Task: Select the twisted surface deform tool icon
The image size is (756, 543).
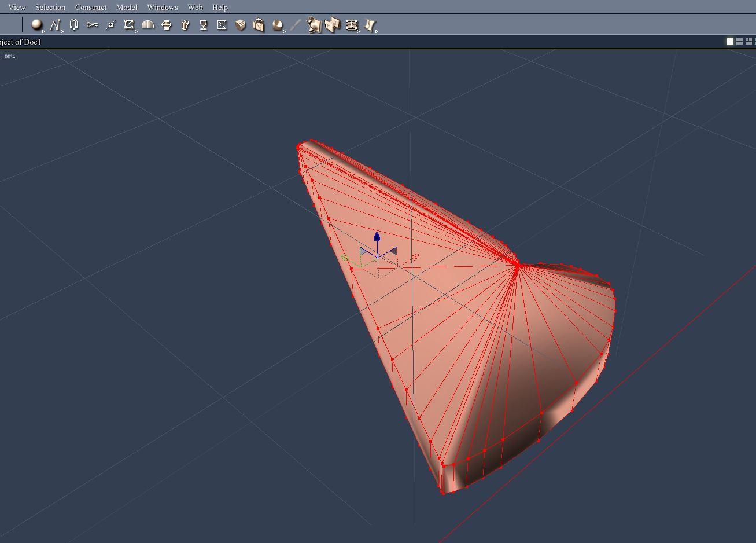Action: coord(314,25)
